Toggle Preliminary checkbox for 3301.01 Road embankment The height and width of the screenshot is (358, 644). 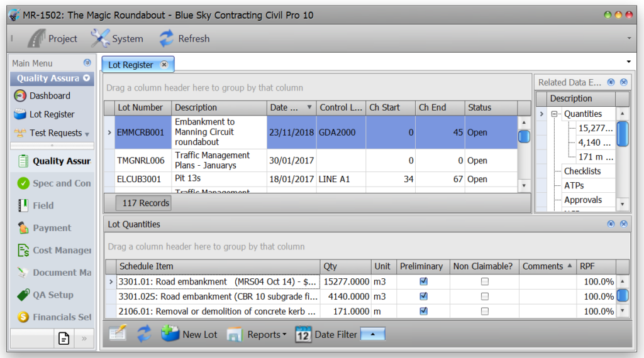click(x=423, y=281)
